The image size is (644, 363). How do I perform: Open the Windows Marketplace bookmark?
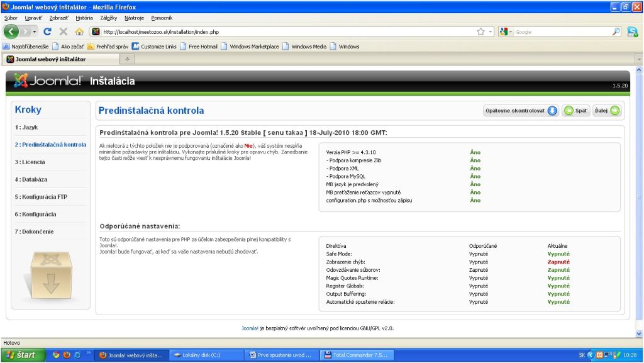point(250,47)
